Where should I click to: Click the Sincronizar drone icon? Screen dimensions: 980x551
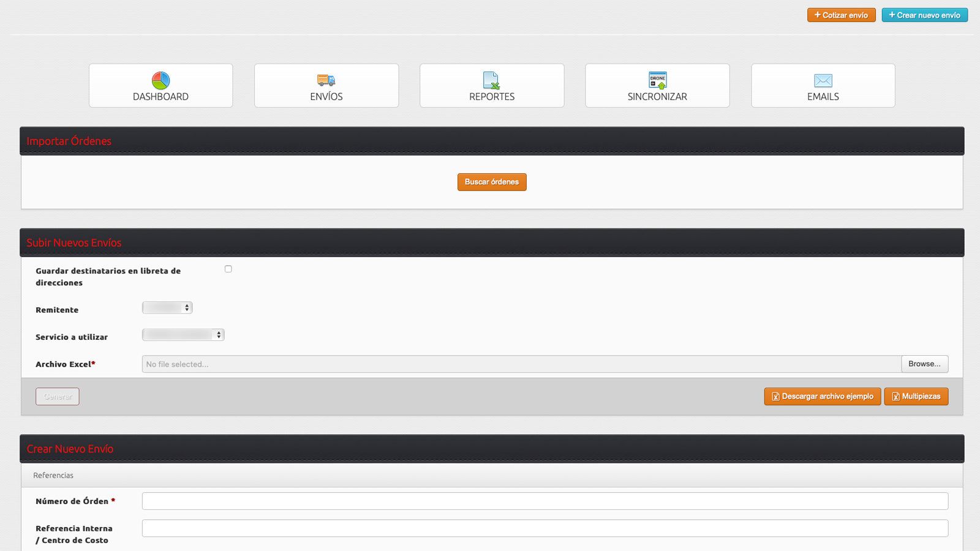[657, 80]
